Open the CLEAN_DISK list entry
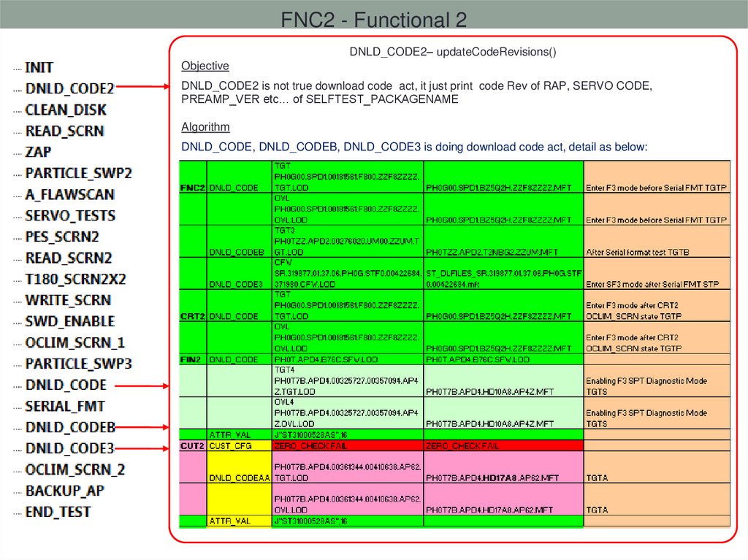Image resolution: width=748 pixels, height=560 pixels. pos(66,110)
